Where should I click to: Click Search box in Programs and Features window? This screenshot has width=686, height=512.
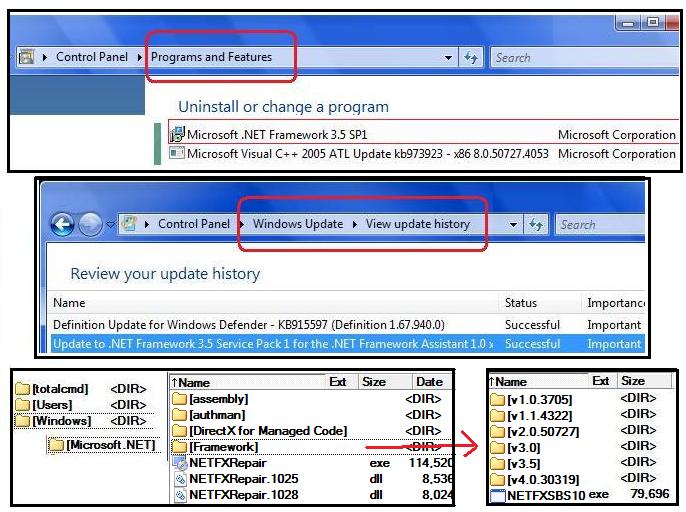pyautogui.click(x=585, y=57)
